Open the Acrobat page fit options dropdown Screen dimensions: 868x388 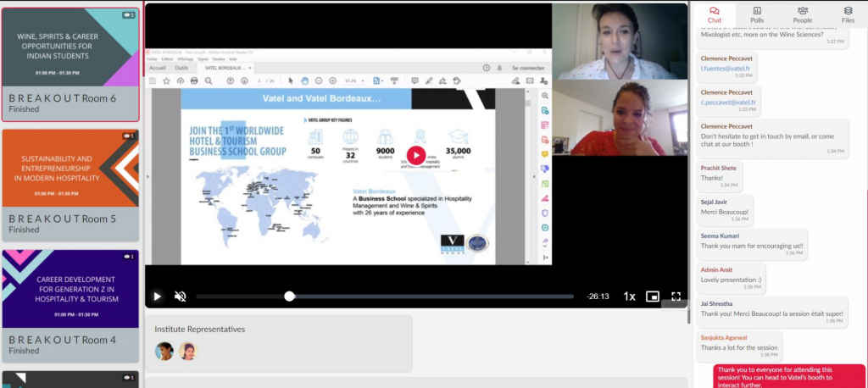tap(377, 80)
